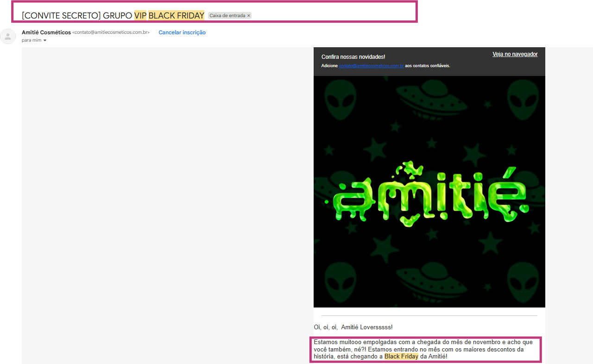
Task: Click the contato@amitiecosmeticos.com.br link in banner
Action: (371, 66)
